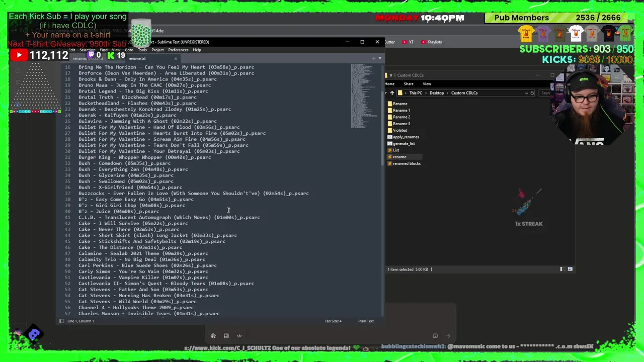
Task: Click the Rename folder icon in Explorer
Action: tap(390, 104)
